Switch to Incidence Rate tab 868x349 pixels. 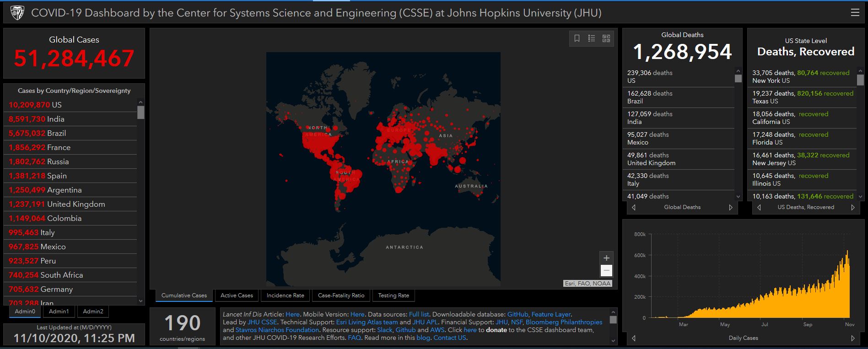pos(286,295)
